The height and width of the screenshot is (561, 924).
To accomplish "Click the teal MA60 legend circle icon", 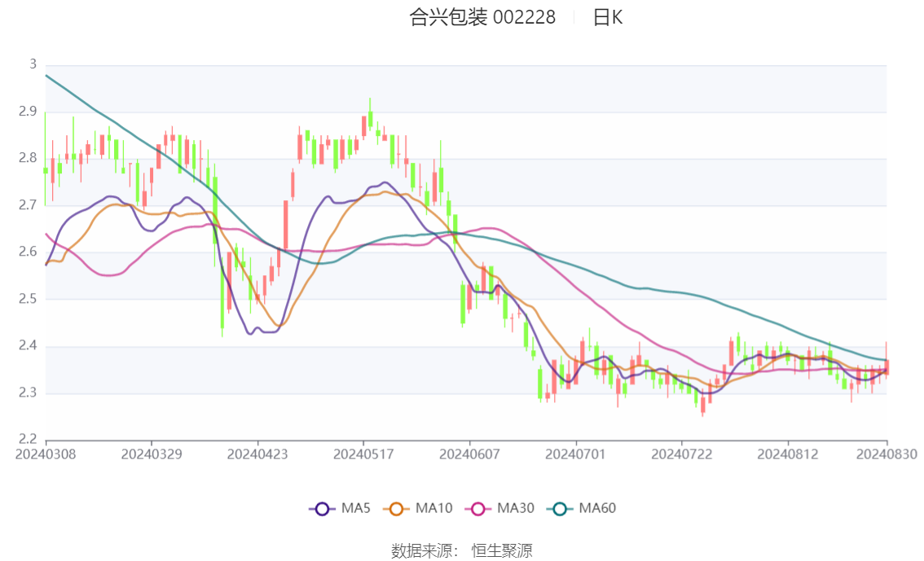I will (x=560, y=509).
